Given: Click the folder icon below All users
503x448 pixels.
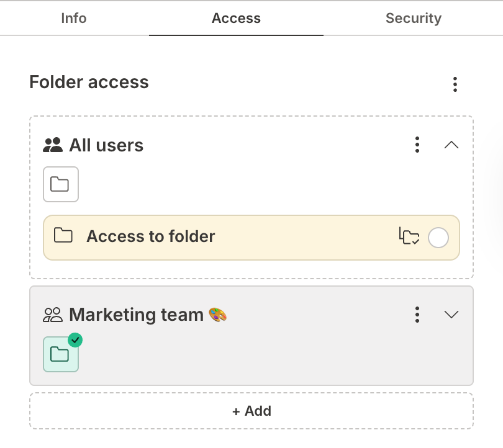Looking at the screenshot, I should [60, 184].
